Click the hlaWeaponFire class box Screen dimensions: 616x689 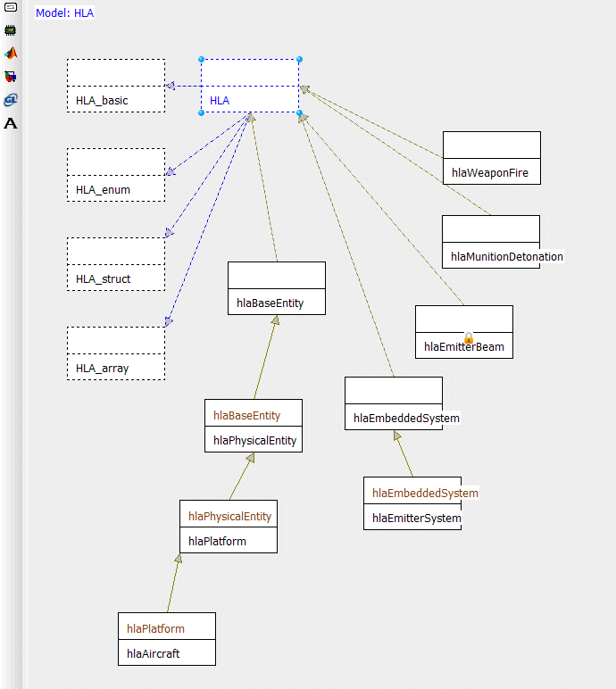click(x=491, y=158)
